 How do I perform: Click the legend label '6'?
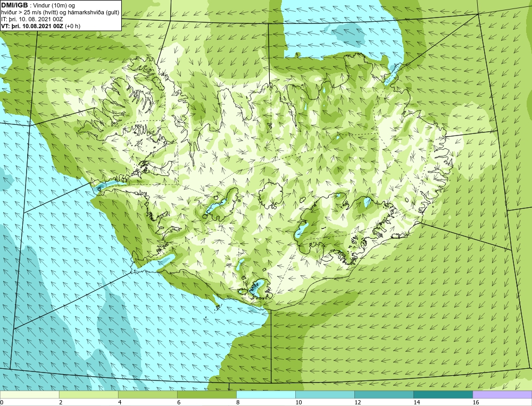coord(179,402)
